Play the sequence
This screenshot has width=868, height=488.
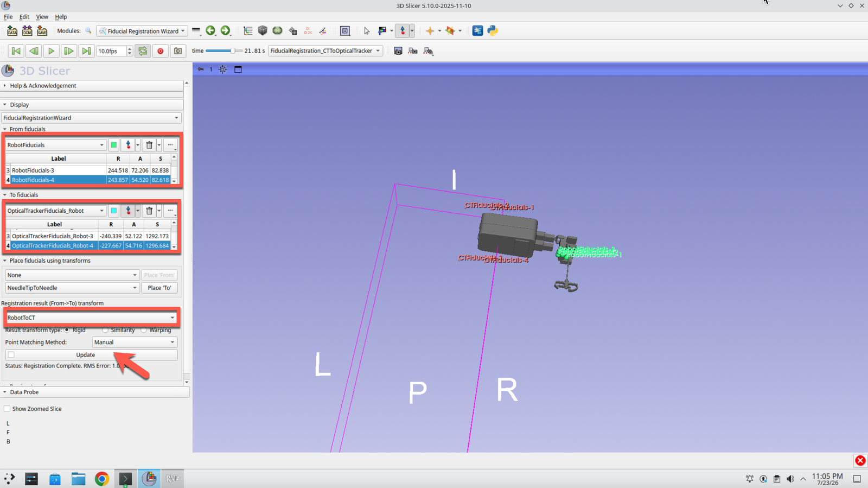(x=51, y=51)
